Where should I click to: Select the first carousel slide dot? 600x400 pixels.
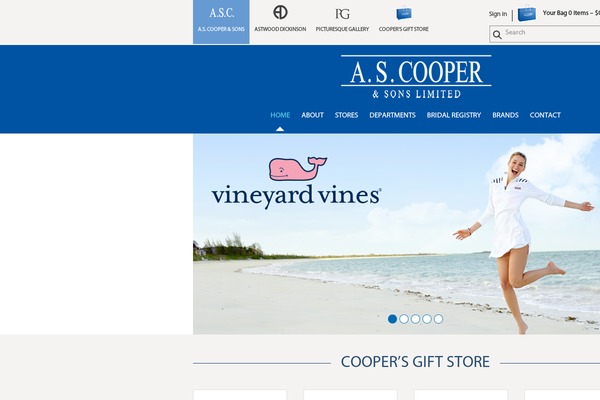pyautogui.click(x=392, y=319)
